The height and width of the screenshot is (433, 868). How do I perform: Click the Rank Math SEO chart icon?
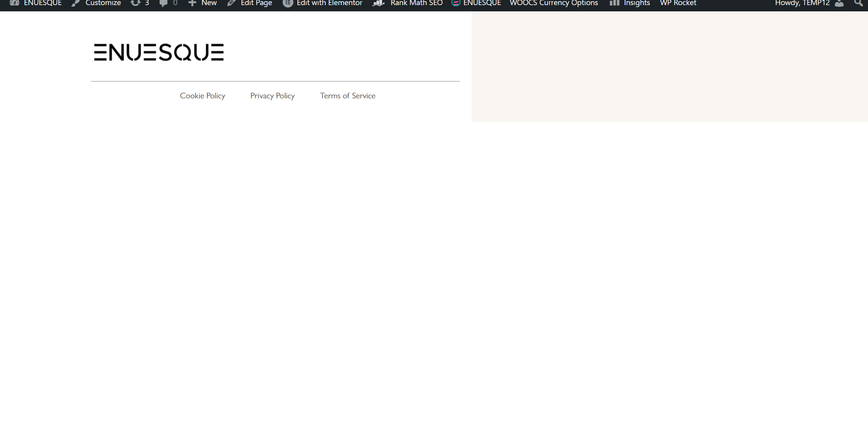[379, 3]
